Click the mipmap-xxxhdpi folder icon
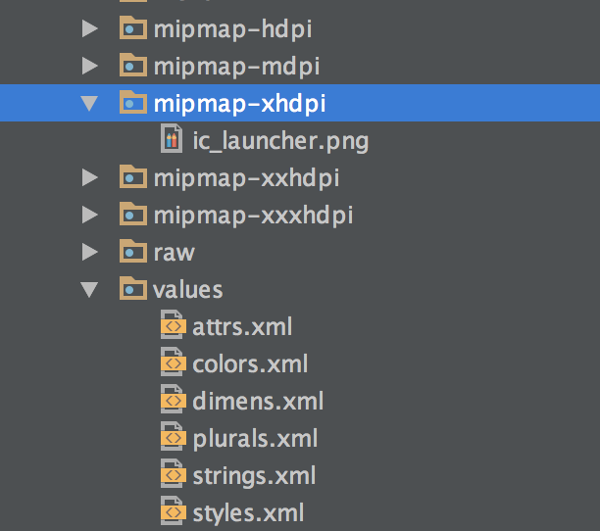This screenshot has width=600, height=531. tap(133, 213)
